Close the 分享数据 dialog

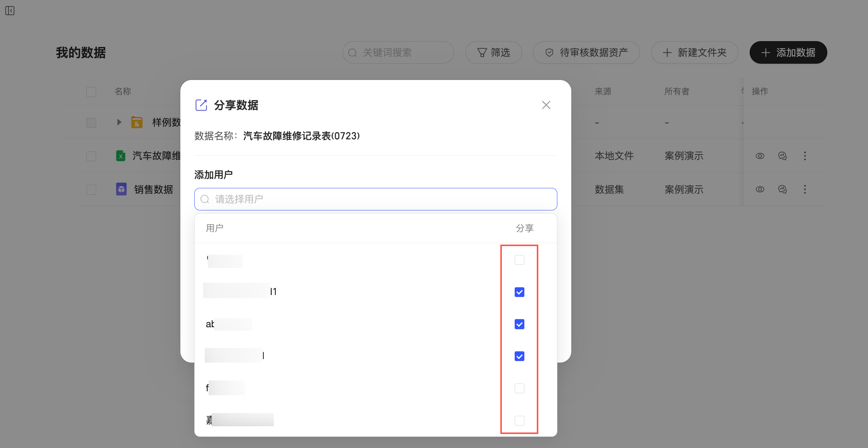click(x=546, y=105)
